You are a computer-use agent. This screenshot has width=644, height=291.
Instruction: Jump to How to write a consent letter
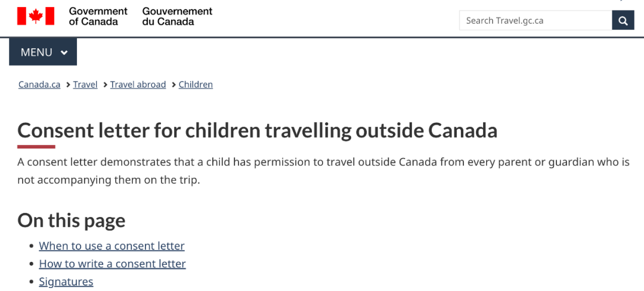pos(113,264)
